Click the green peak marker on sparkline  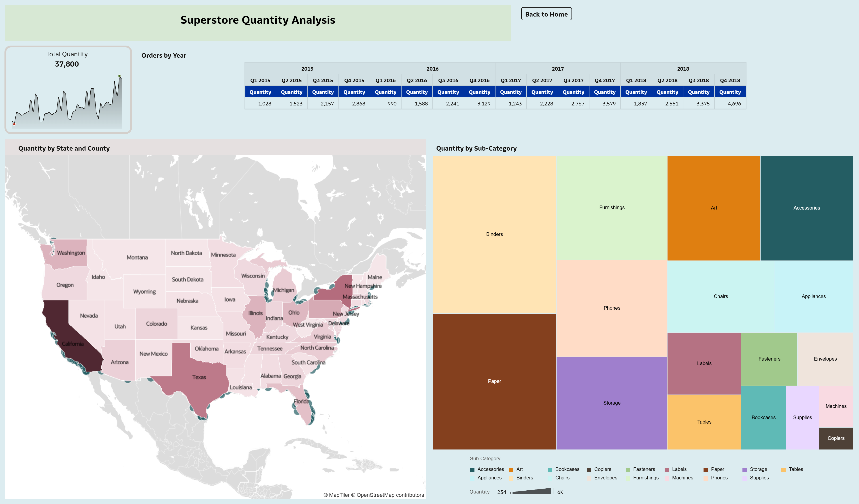(x=119, y=76)
